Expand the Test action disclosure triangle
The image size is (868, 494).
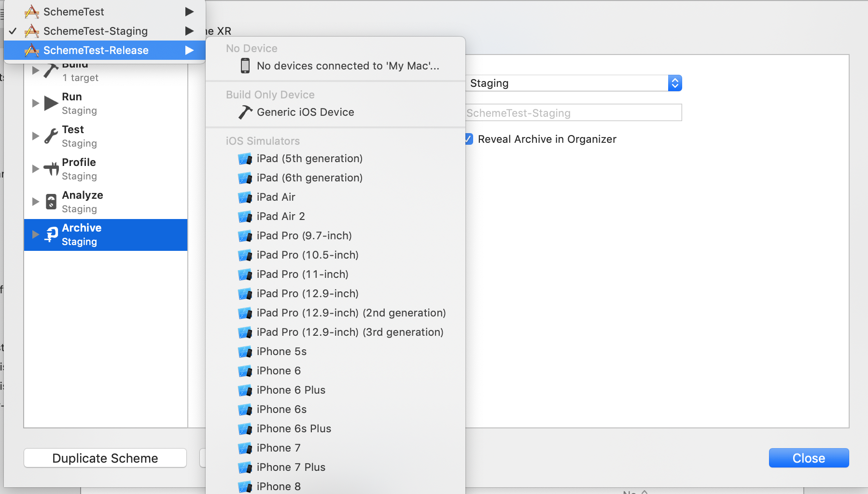coord(35,136)
